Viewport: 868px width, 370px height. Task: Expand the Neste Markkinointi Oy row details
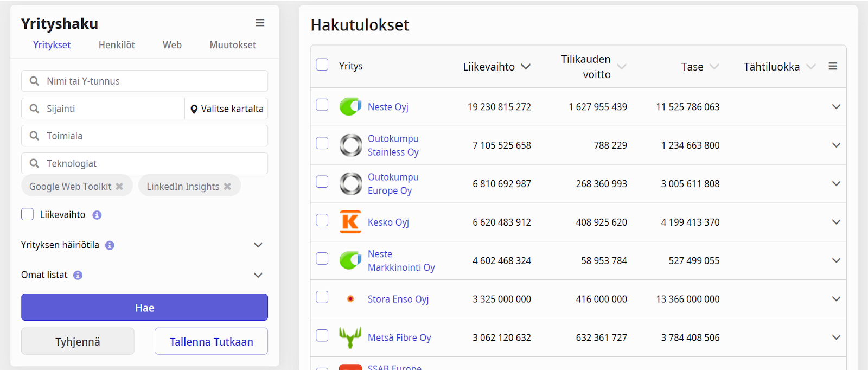pos(836,260)
